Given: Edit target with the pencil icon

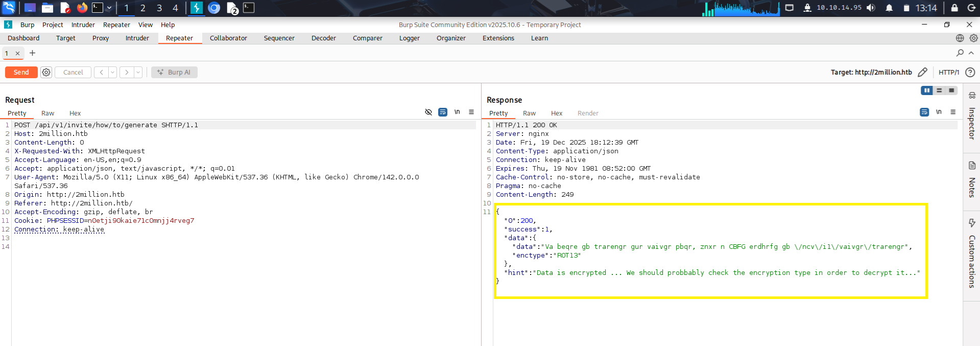Looking at the screenshot, I should [x=922, y=73].
